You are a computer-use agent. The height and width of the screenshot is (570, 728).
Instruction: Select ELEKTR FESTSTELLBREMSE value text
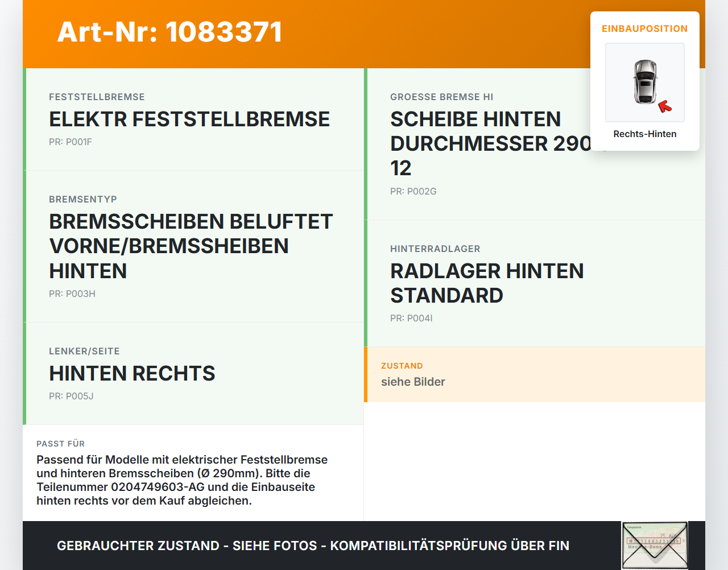click(x=189, y=119)
